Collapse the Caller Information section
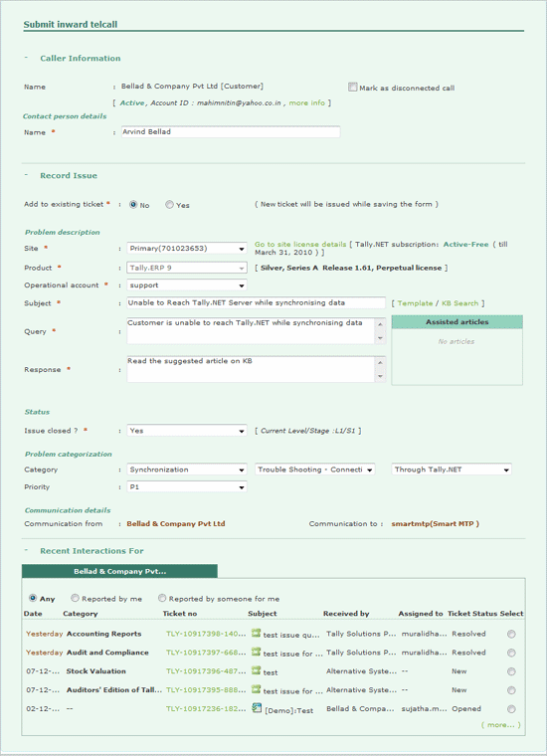Viewport: 547px width, 756px height. tap(27, 58)
